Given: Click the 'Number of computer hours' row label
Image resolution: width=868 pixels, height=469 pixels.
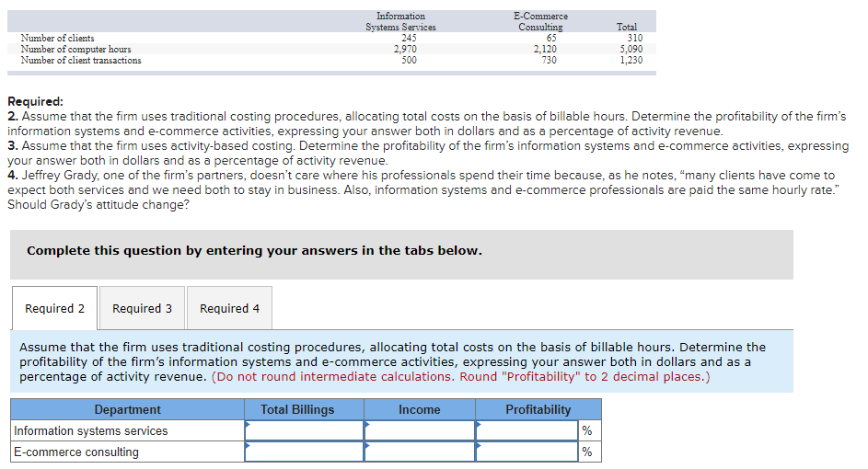Looking at the screenshot, I should [x=75, y=50].
